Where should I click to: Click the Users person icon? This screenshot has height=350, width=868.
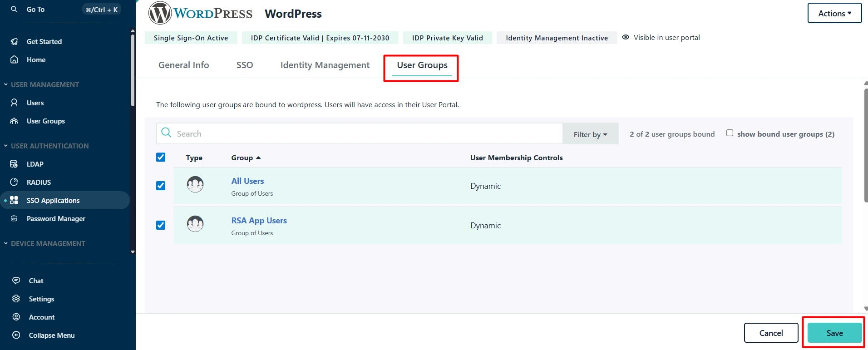(15, 103)
